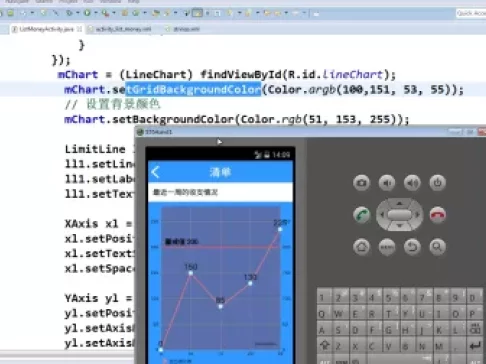Image resolution: width=486 pixels, height=364 pixels.
Task: Click the emulator power button
Action: click(x=437, y=183)
